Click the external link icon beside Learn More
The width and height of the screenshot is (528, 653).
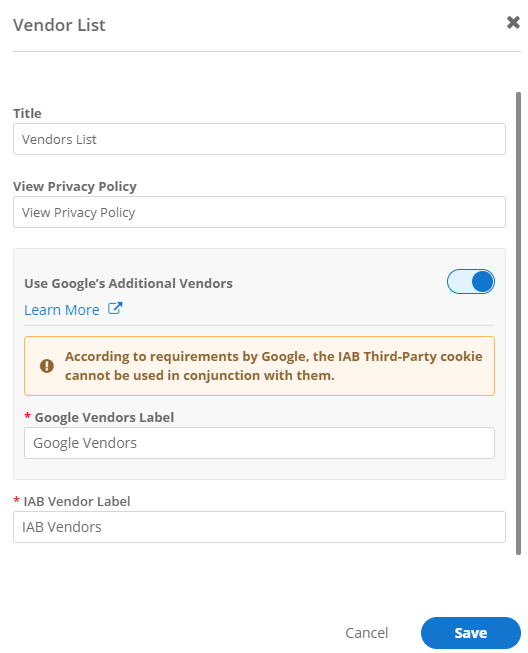(x=115, y=309)
